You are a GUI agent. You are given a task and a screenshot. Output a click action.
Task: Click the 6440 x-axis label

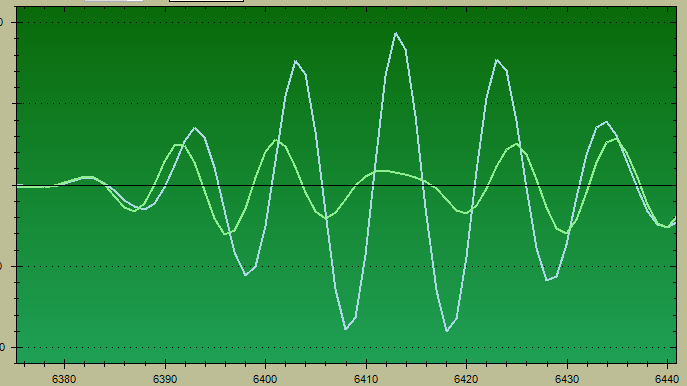coord(667,379)
